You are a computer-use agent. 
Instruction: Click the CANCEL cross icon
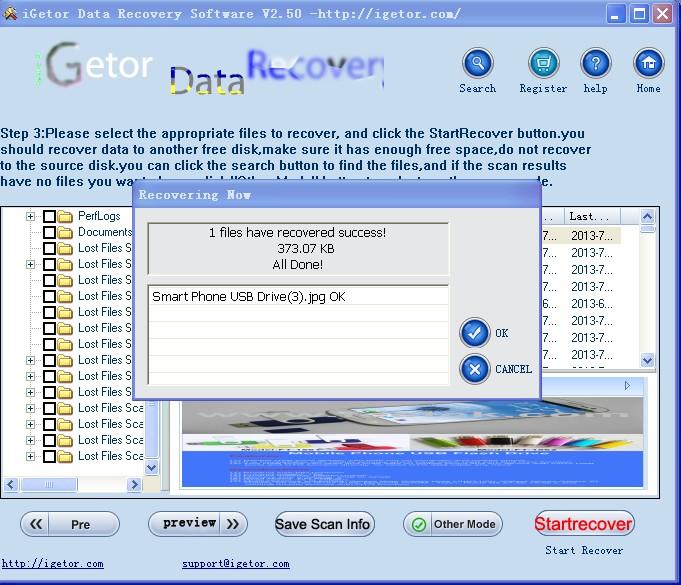point(474,369)
